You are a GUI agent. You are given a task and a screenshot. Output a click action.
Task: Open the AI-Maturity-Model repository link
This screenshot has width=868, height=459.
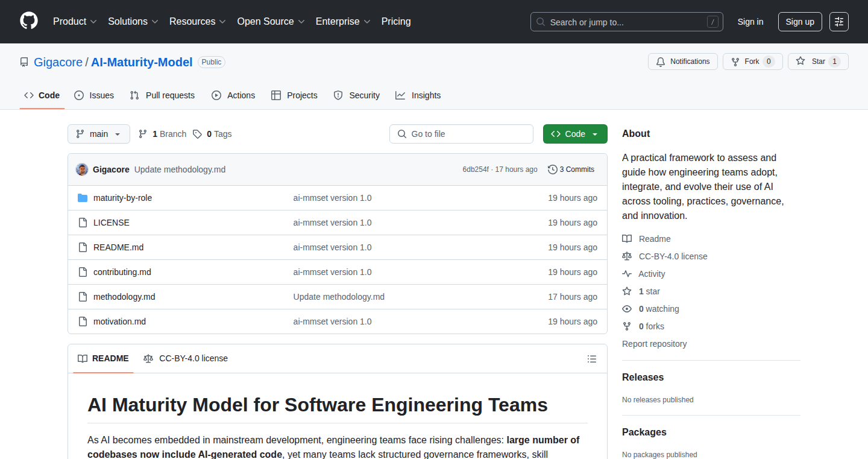142,62
